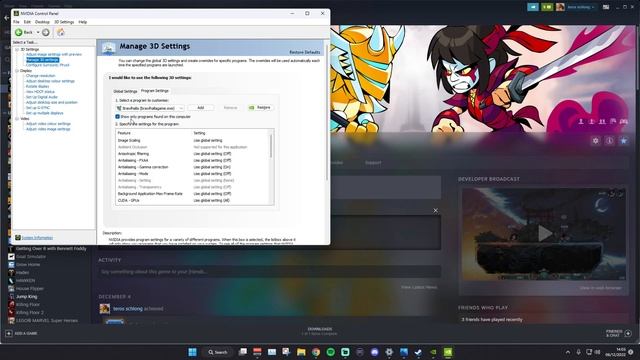Open Set up multiple displays task

pyautogui.click(x=44, y=113)
